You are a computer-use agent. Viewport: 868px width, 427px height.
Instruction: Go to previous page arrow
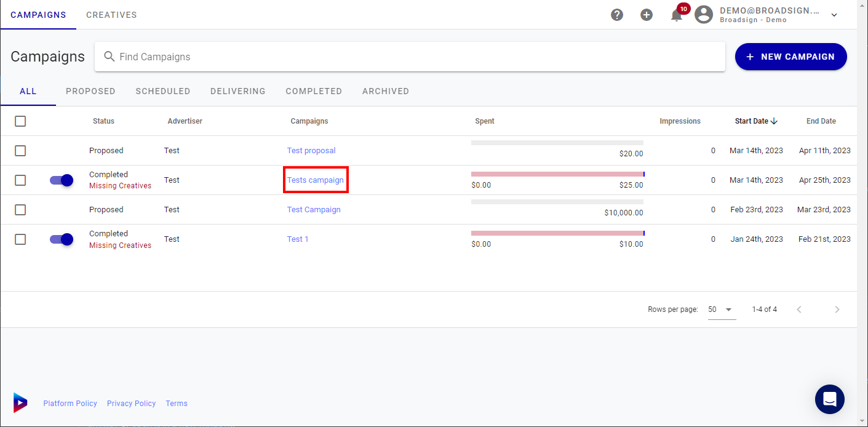click(799, 309)
